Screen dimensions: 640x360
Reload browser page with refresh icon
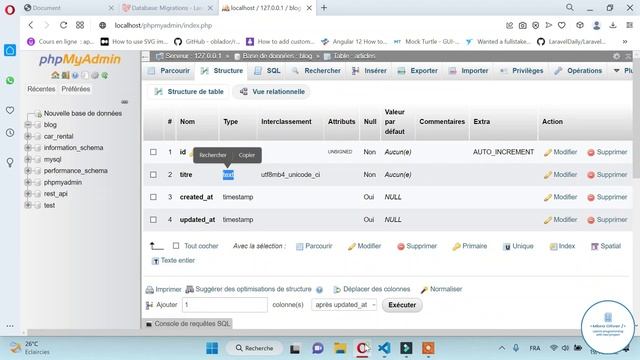pos(63,25)
